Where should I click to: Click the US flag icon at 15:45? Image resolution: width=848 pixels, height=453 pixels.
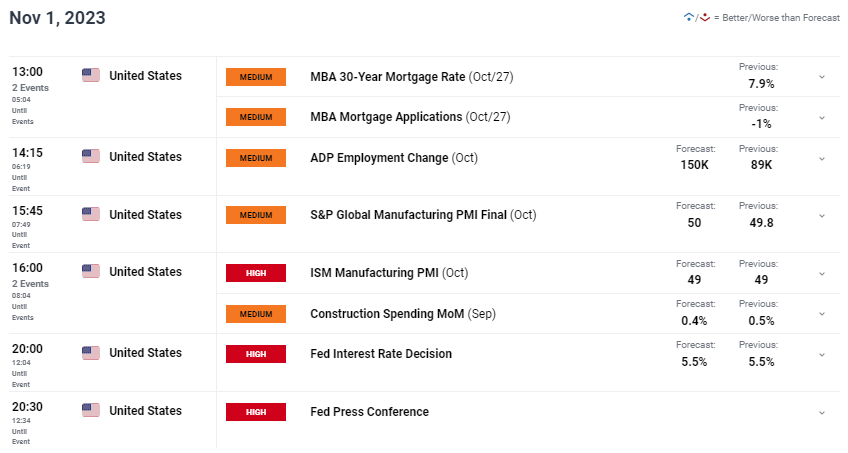pos(91,214)
